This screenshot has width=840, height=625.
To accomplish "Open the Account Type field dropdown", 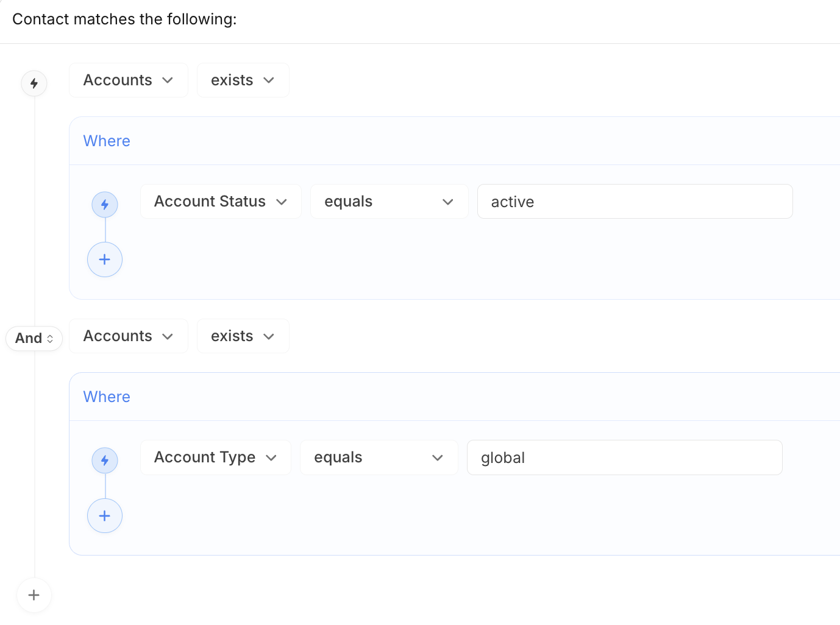I will coord(215,457).
